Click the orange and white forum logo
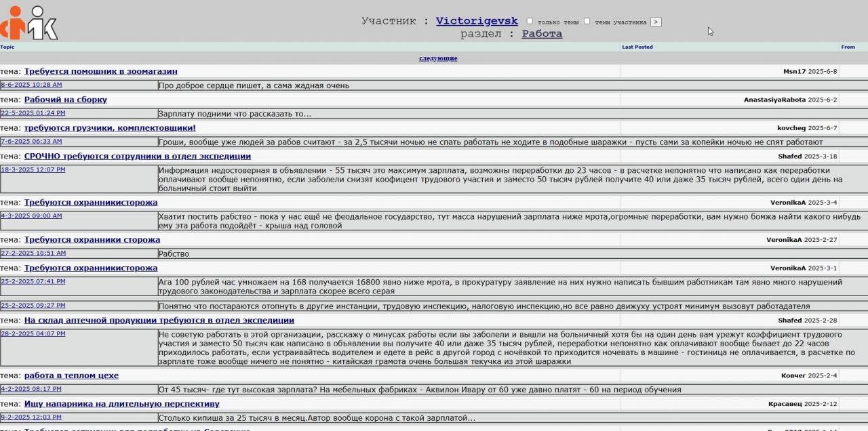 click(x=29, y=23)
